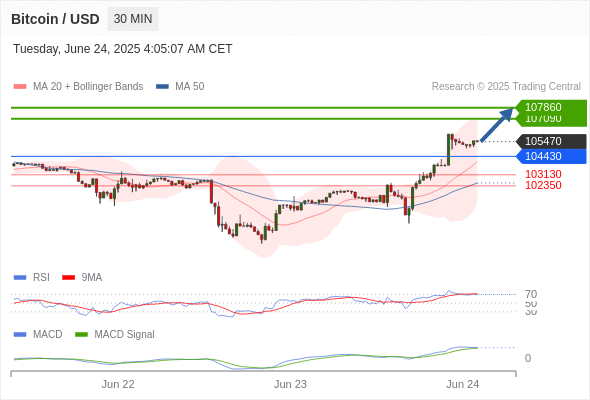Screen dimensions: 590x400
Task: Click the 'Jun 22' date axis label
Action: [x=118, y=384]
